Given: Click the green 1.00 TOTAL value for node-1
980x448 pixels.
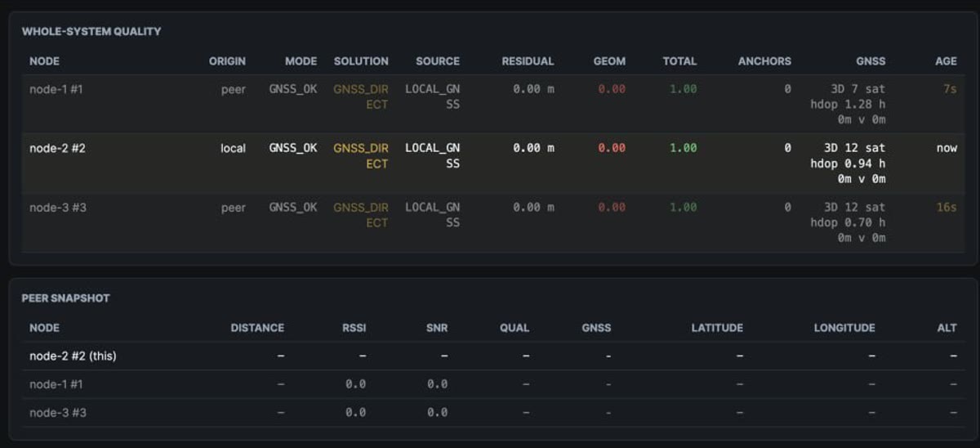Looking at the screenshot, I should coord(683,89).
